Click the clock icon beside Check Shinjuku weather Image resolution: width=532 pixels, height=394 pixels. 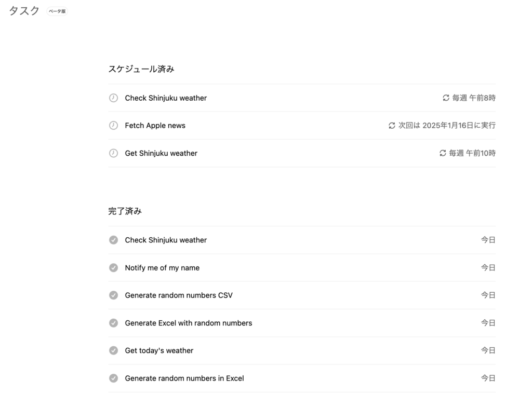(114, 98)
